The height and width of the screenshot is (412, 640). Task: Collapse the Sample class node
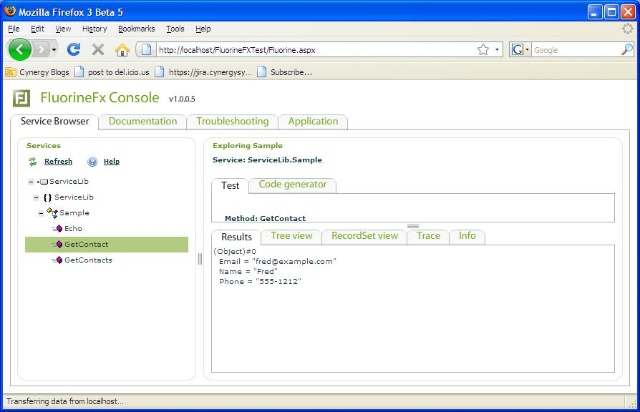coord(41,213)
